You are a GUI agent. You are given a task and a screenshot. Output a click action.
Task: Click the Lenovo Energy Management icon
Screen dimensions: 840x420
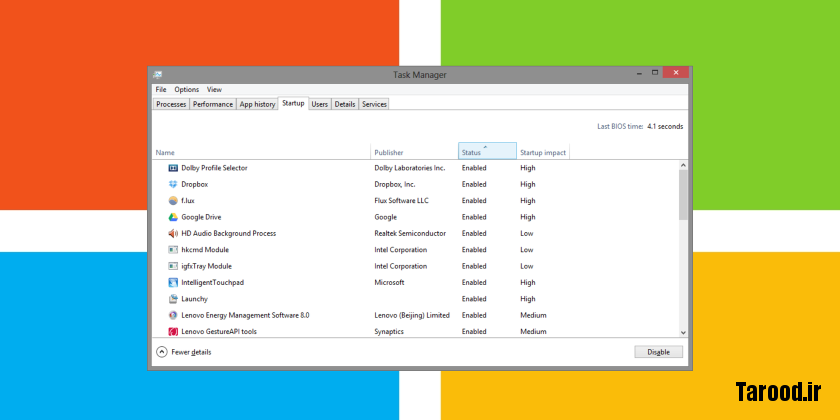173,315
